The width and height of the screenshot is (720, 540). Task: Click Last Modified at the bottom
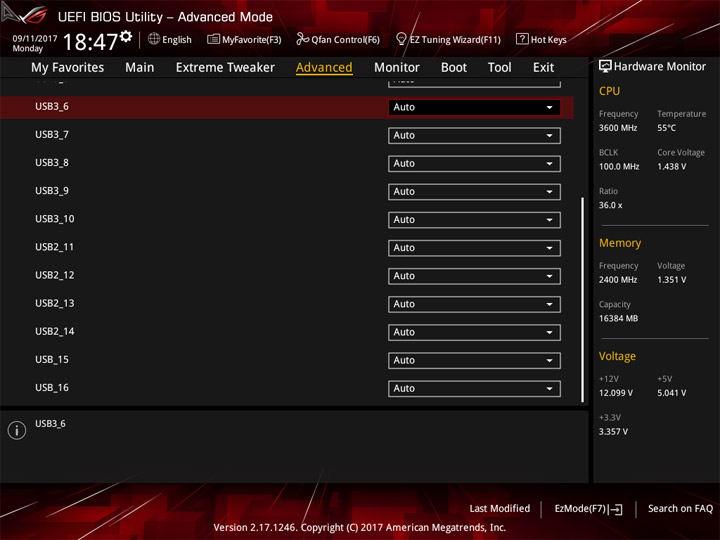(x=500, y=509)
